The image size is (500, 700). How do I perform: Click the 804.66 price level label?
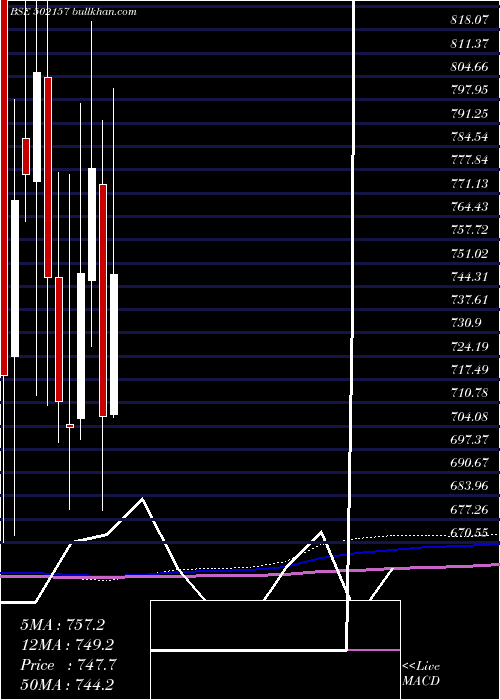point(469,67)
